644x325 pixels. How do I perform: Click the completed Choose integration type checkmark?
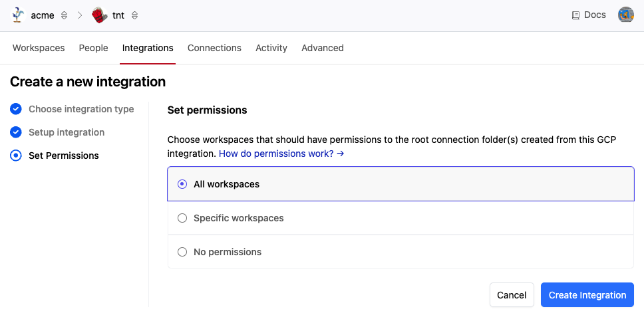(16, 109)
